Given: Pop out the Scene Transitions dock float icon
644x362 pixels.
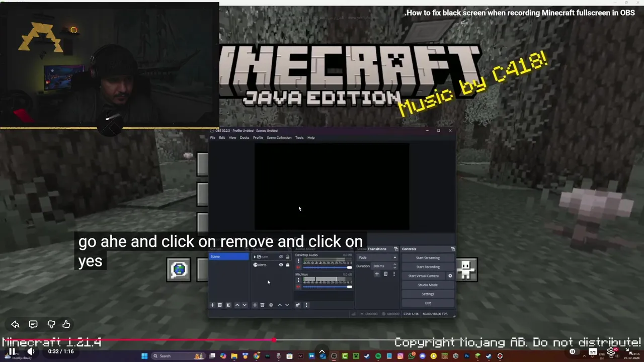Looking at the screenshot, I should tap(396, 249).
